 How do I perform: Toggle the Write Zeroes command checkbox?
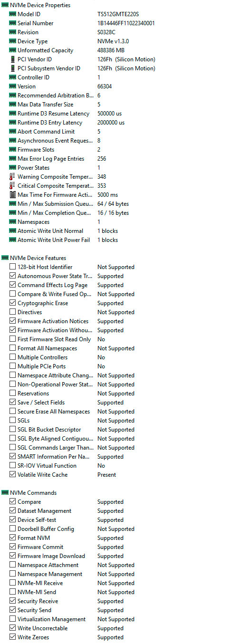coord(13,637)
